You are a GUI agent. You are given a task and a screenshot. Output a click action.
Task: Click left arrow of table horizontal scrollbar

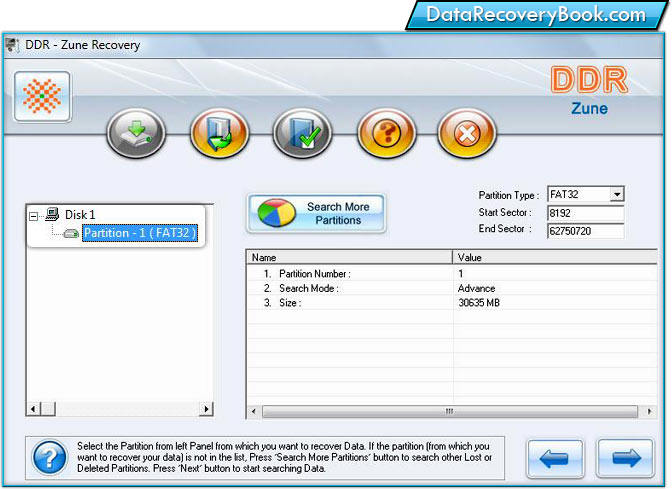254,412
